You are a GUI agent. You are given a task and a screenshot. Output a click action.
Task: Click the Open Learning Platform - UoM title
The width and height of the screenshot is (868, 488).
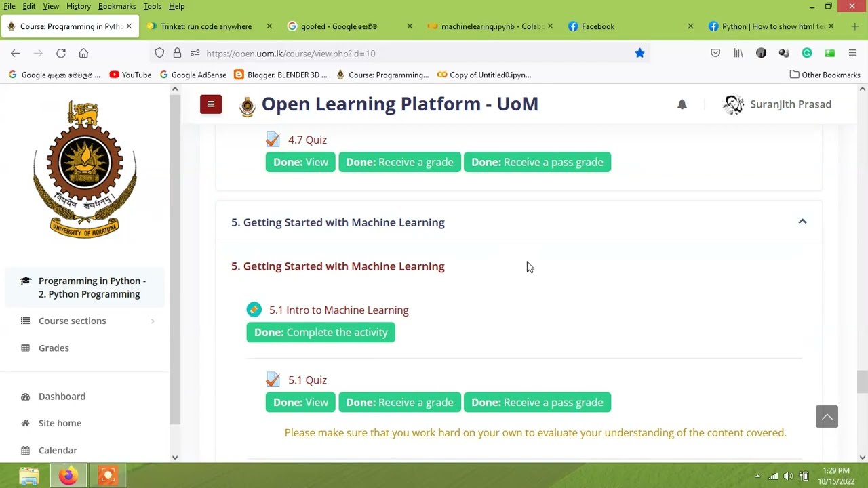[x=399, y=104]
